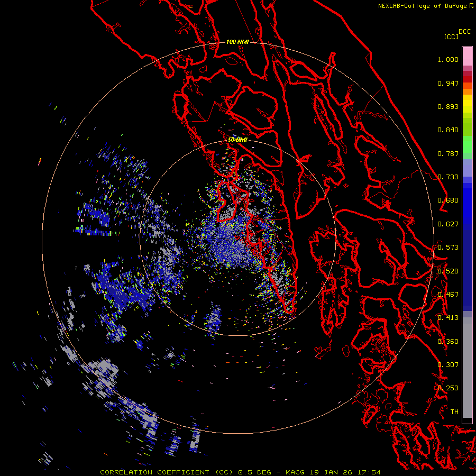Pick the gray segment of the color bar
This screenshot has width=476, height=476.
[467, 368]
